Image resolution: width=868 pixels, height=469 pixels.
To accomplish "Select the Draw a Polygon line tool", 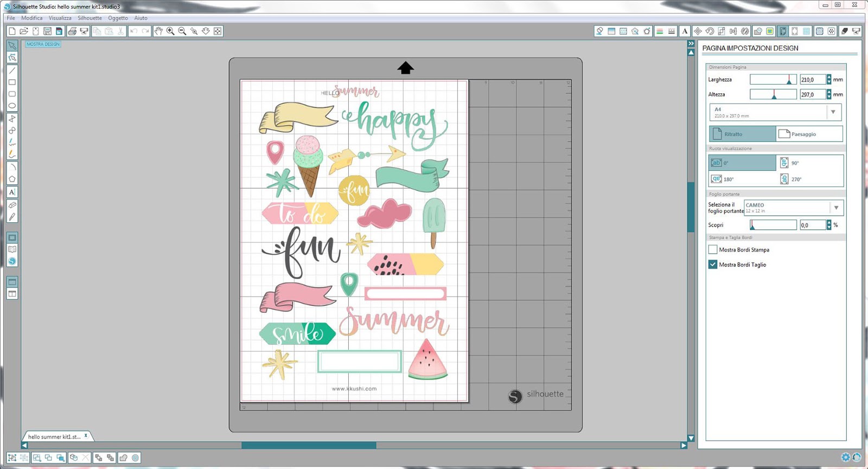I will pos(12,119).
